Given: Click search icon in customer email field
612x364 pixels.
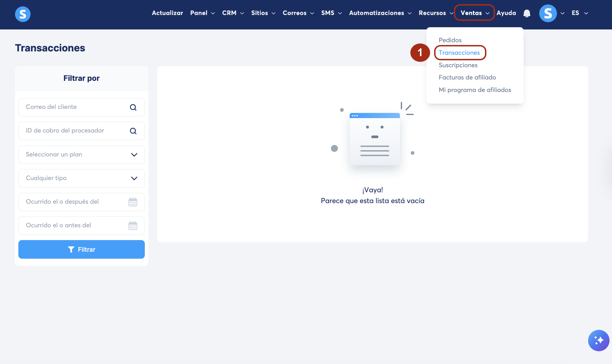Looking at the screenshot, I should click(133, 107).
